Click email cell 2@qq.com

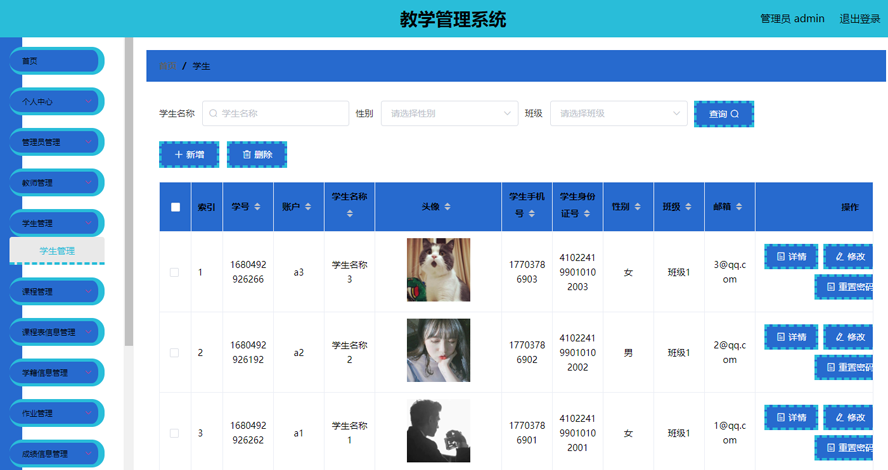click(729, 352)
